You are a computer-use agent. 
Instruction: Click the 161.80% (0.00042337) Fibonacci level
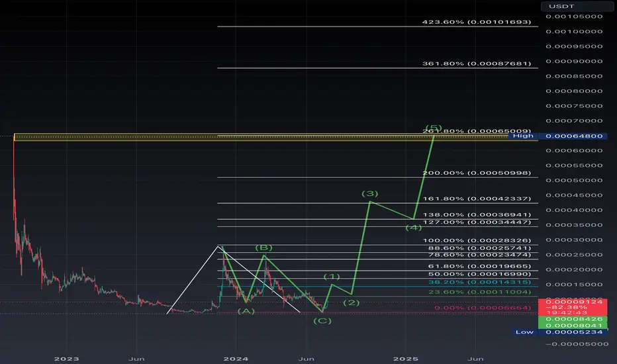point(477,199)
